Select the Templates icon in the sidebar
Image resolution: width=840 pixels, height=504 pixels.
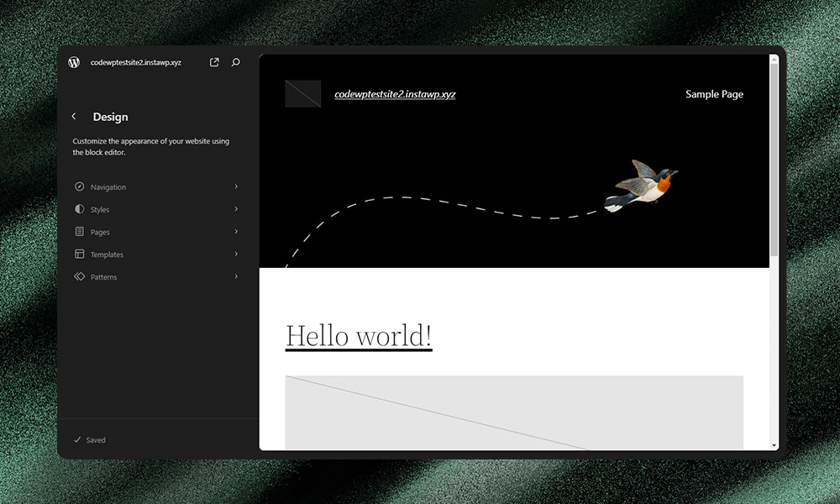[x=78, y=254]
